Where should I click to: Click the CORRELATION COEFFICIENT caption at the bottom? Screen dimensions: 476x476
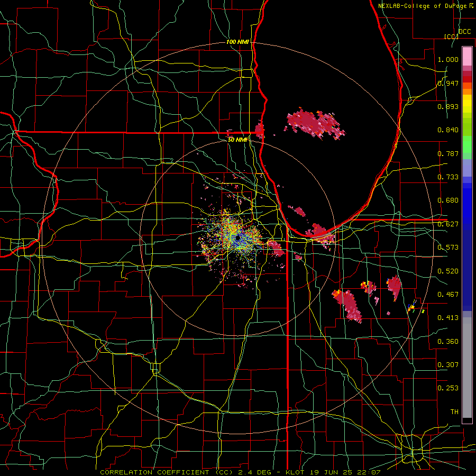coord(240,472)
